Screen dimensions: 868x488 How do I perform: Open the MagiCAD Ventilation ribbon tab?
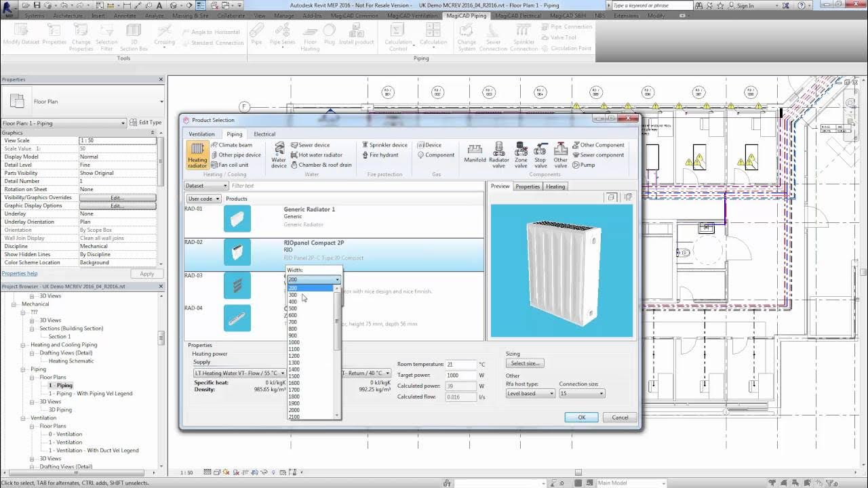412,15
